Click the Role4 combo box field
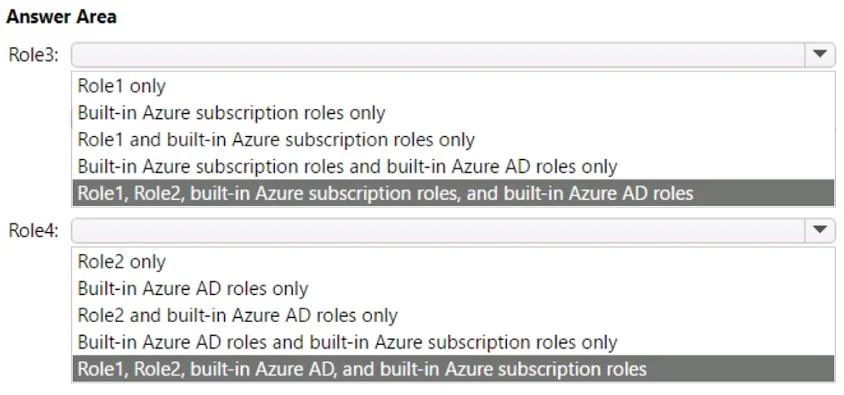 (x=453, y=230)
